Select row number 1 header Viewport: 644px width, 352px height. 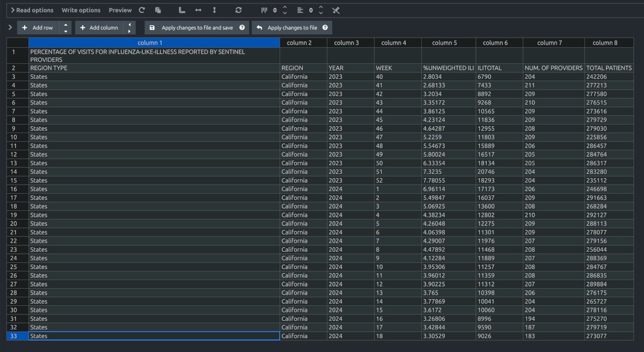[18, 56]
